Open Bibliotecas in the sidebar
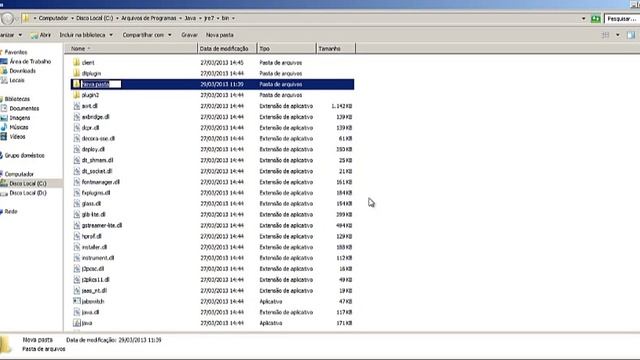The height and width of the screenshot is (360, 640). [17, 99]
